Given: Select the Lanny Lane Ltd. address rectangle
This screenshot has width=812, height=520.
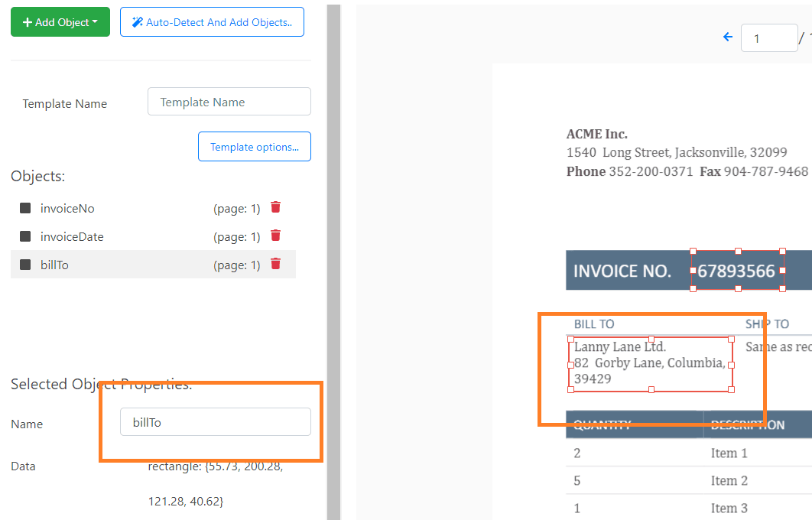Looking at the screenshot, I should [x=650, y=364].
